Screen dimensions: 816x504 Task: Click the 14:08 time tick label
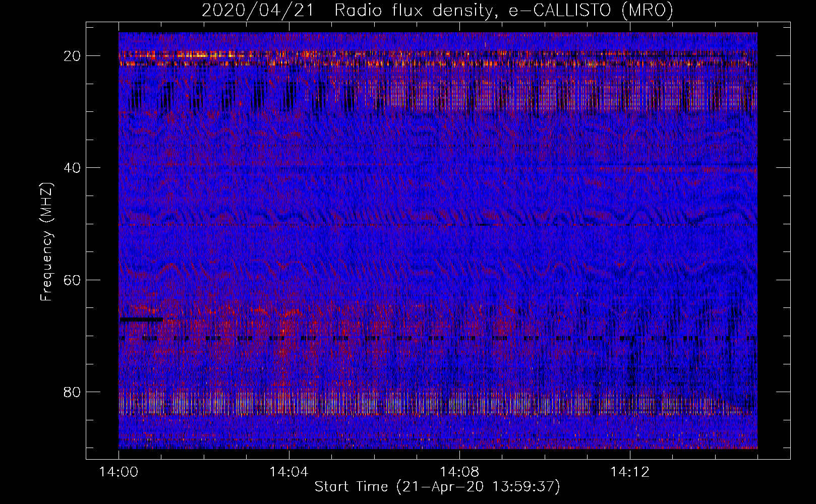[x=459, y=472]
